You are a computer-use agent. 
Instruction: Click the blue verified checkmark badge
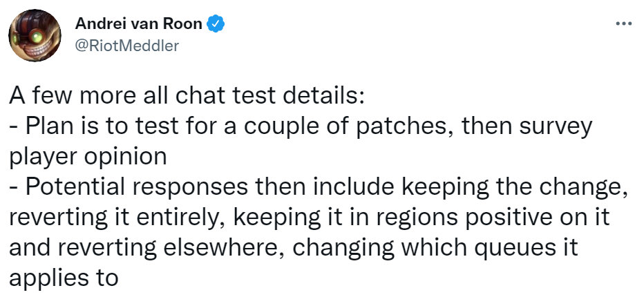[215, 24]
